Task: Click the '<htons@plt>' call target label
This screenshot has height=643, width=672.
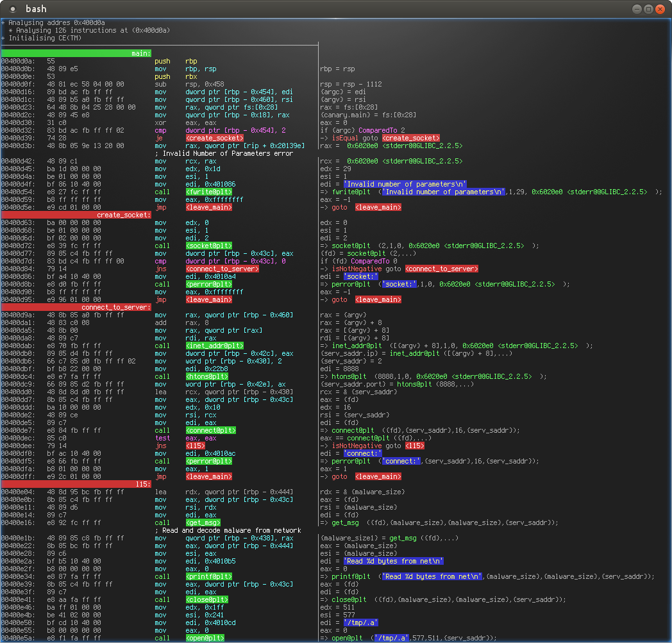Action: coord(207,376)
